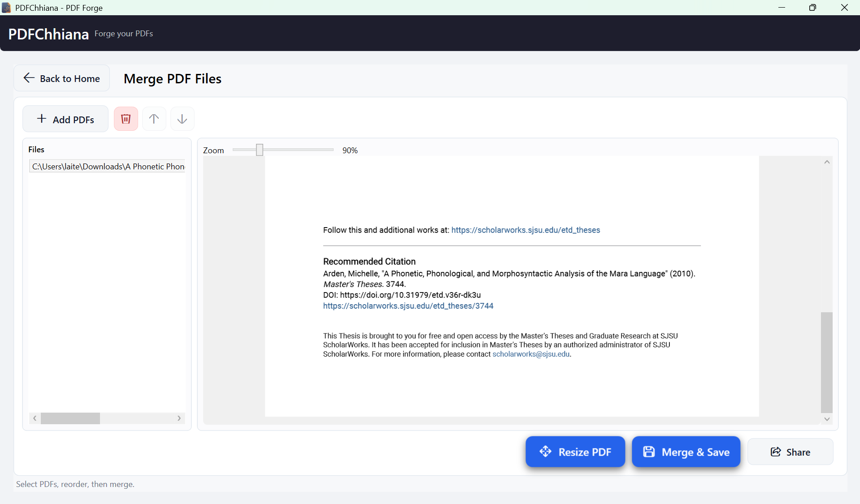The image size is (860, 504).
Task: Click the save disk icon on Merge & Save
Action: point(650,452)
